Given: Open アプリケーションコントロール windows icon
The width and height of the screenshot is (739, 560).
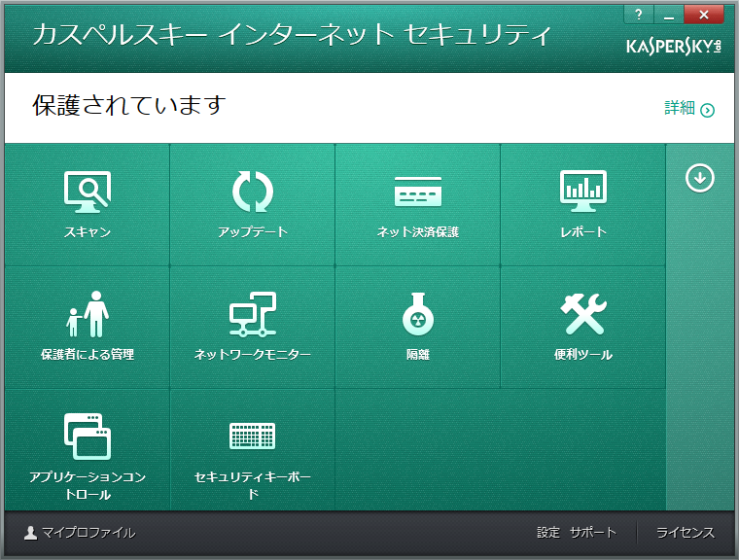Looking at the screenshot, I should click(x=88, y=437).
